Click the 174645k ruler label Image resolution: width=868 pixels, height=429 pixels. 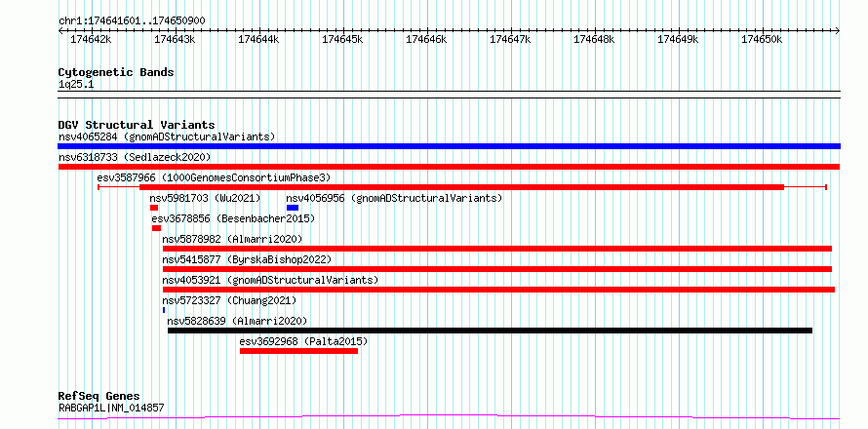[x=342, y=39]
